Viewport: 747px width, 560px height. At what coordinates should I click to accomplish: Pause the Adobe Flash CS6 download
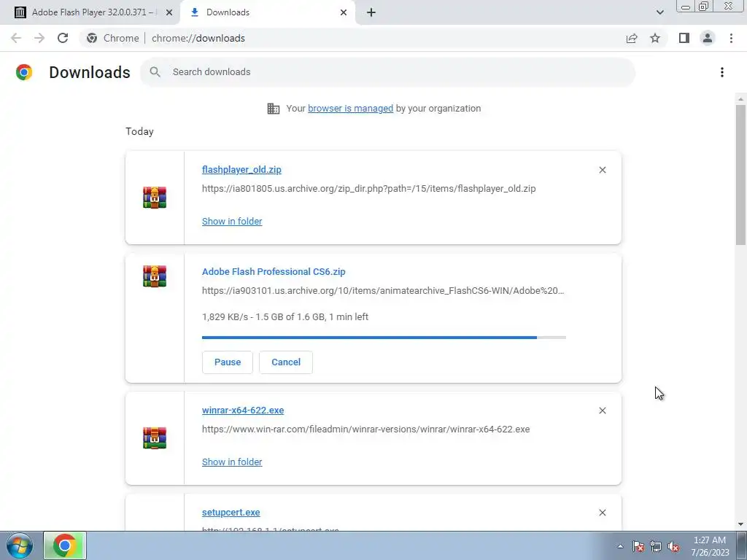pos(228,362)
